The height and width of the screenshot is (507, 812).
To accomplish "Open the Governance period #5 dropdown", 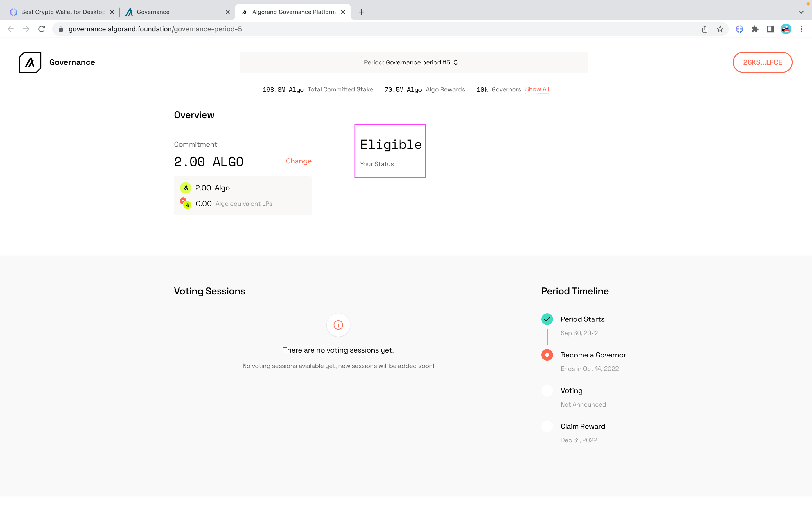I will (x=413, y=62).
